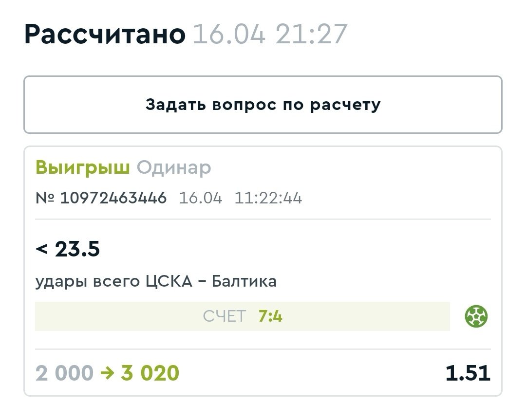The height and width of the screenshot is (420, 526).
Task: Select the green "Выигрыш" status label
Action: pos(82,168)
